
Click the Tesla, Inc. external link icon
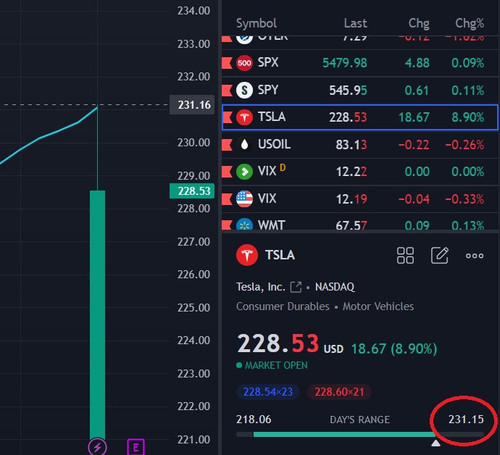point(296,287)
